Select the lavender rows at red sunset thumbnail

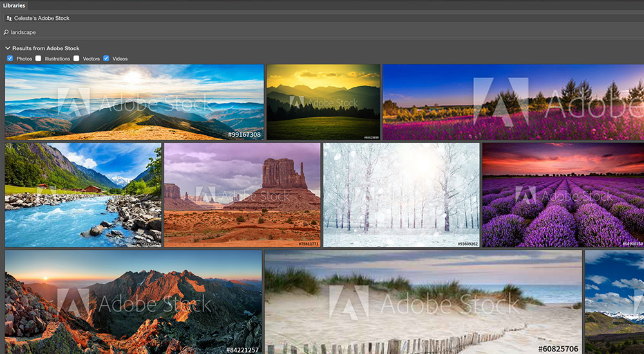click(563, 195)
